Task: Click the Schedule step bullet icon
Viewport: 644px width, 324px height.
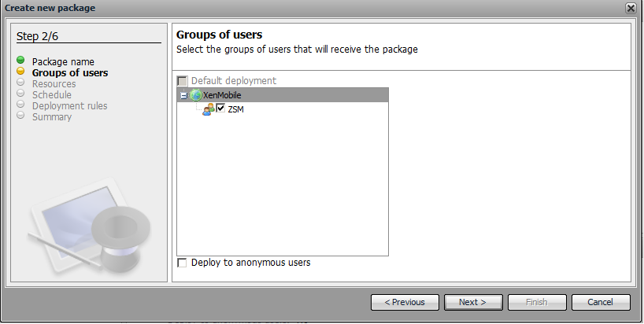Action: (20, 94)
